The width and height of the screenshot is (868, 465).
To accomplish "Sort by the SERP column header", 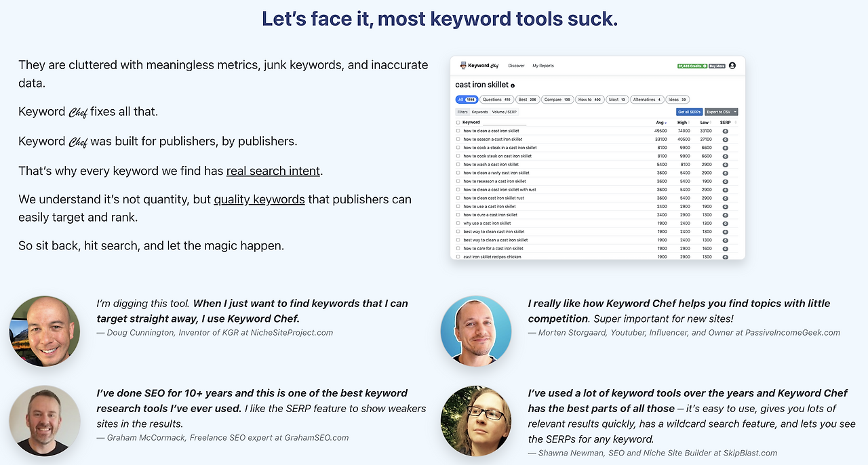I will [x=726, y=123].
